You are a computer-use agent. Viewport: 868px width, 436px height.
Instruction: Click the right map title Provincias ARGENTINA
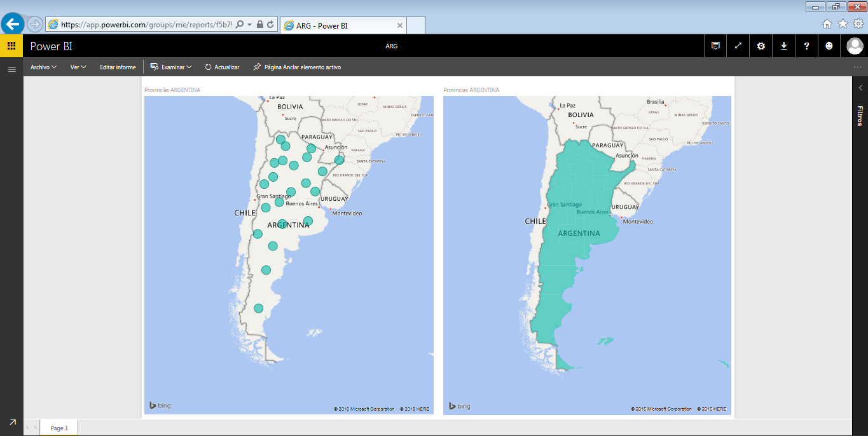click(471, 90)
